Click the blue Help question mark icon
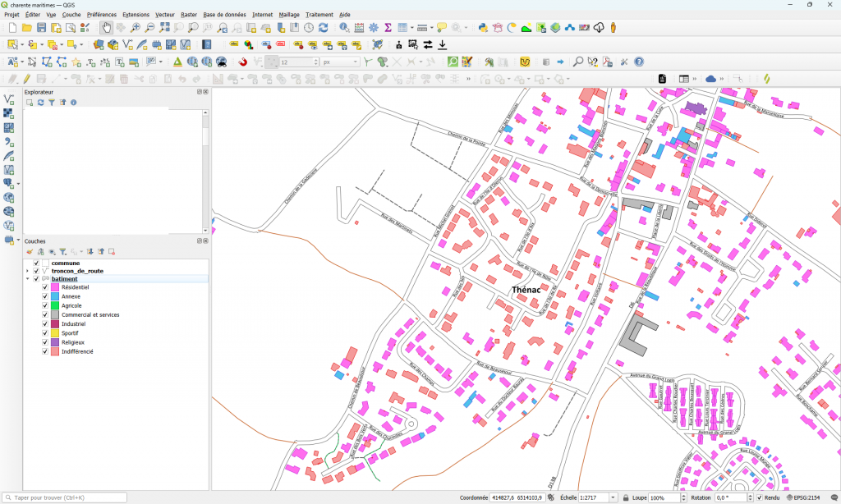 pos(639,62)
